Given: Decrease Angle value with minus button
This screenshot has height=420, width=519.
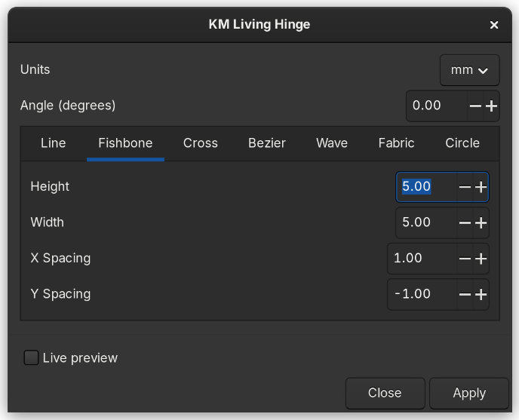Looking at the screenshot, I should tap(475, 106).
